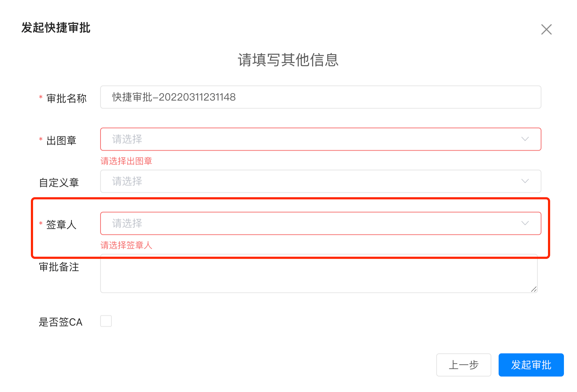Click the 出图章 dropdown arrow icon

525,139
